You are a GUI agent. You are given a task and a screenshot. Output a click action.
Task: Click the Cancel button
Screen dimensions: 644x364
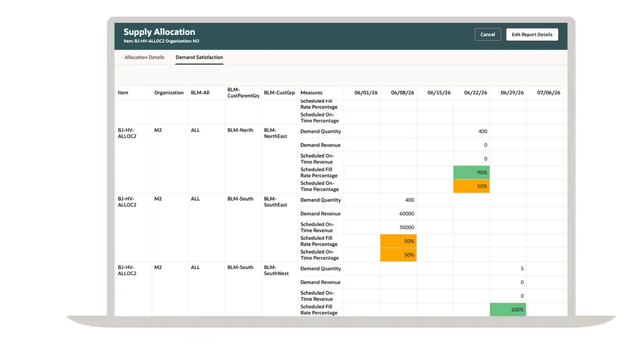click(487, 35)
